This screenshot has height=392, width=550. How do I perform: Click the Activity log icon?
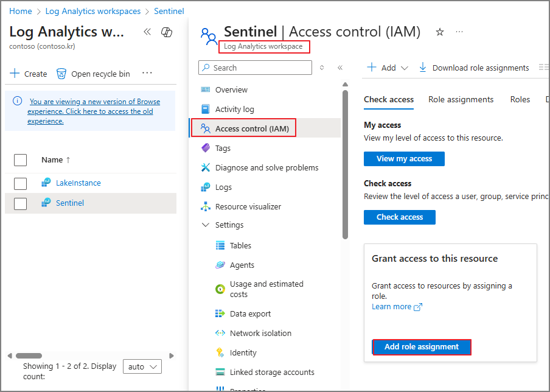[x=206, y=109]
